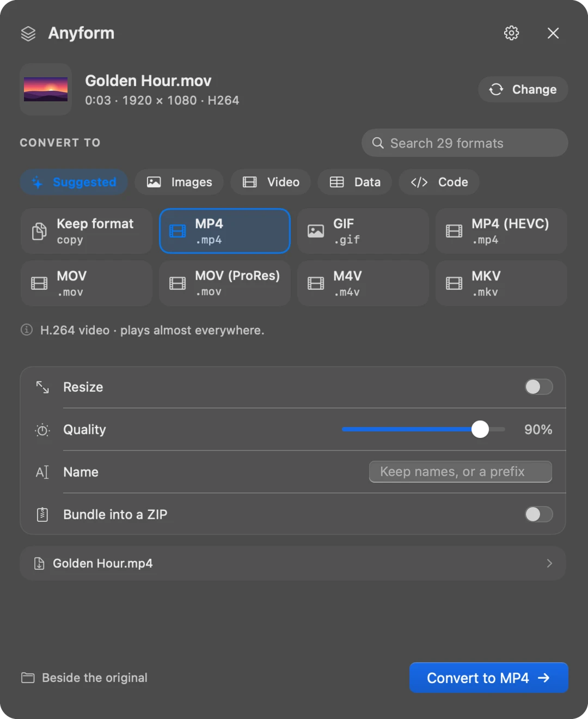Click the Name prefix text field

[461, 472]
